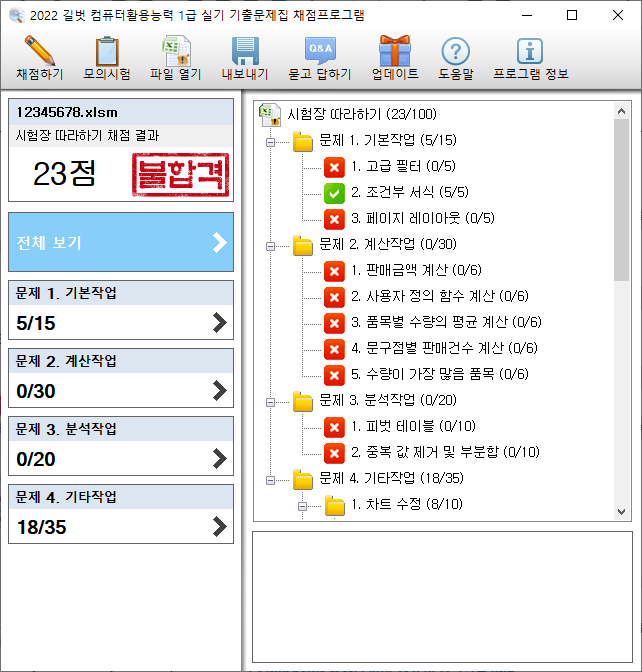The image size is (642, 672).
Task: Open 묻고 답하기 Q&A icon
Action: pos(319,51)
